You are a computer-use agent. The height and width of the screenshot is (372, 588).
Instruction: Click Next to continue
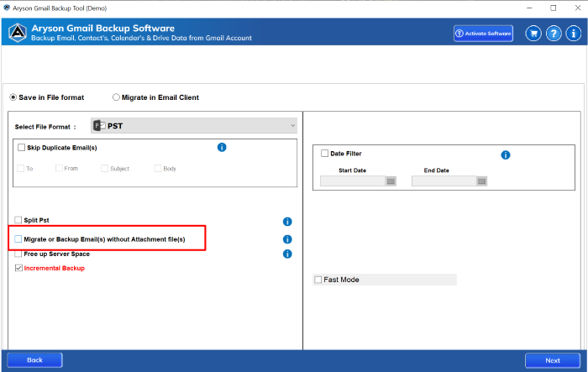553,360
